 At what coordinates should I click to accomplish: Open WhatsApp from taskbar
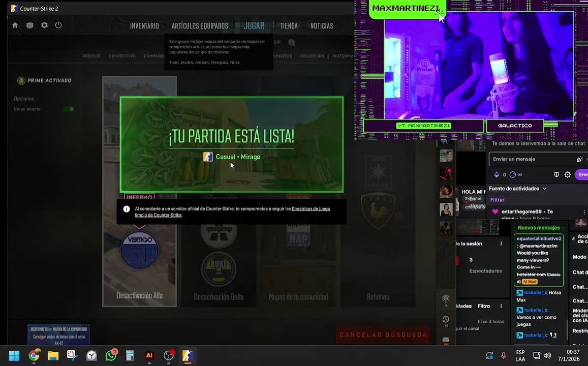[111, 355]
